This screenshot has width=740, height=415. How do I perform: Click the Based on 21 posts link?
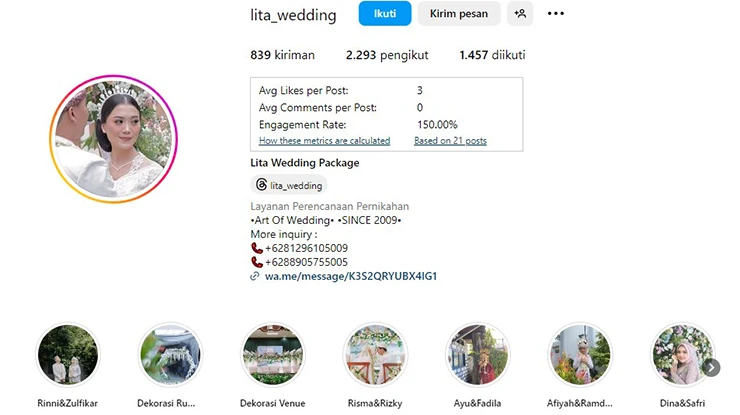pyautogui.click(x=450, y=141)
